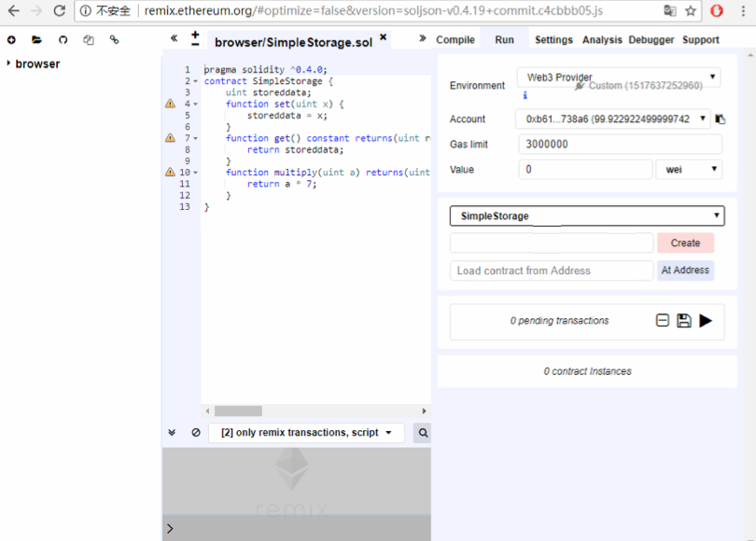Open the remix transactions filter dropdown

point(306,433)
